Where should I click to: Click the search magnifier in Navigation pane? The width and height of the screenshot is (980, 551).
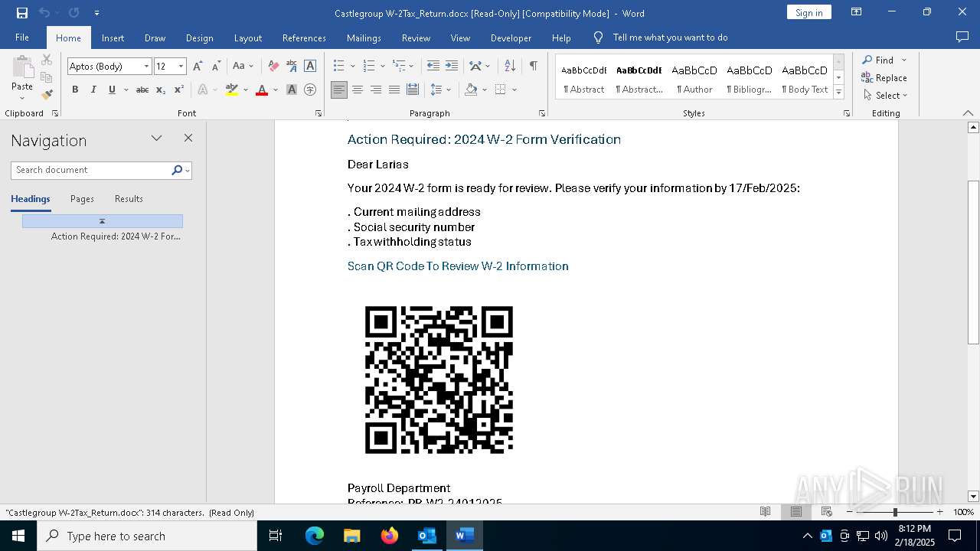pyautogui.click(x=177, y=170)
